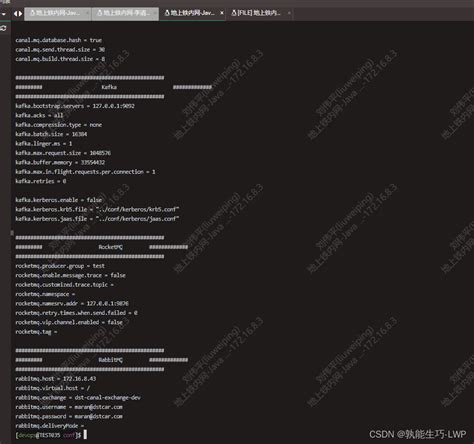The image size is (474, 444).
Task: Select the active third session tab
Action: point(193,13)
